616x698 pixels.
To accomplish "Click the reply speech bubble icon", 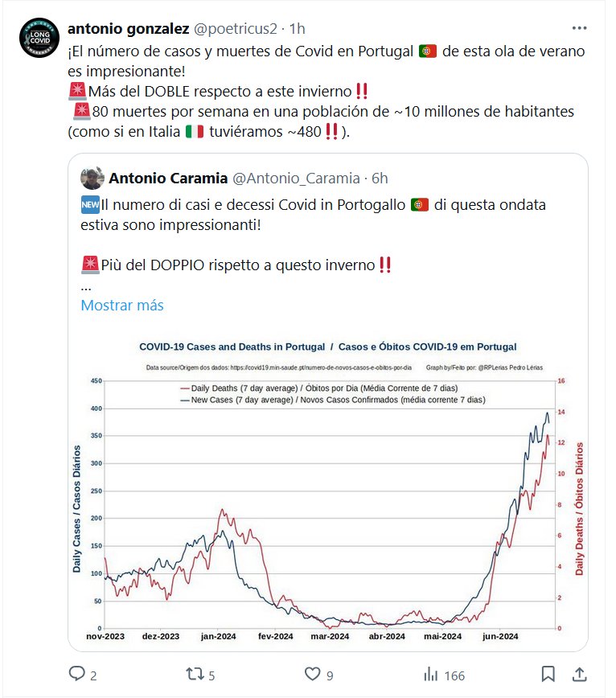I will 77,674.
